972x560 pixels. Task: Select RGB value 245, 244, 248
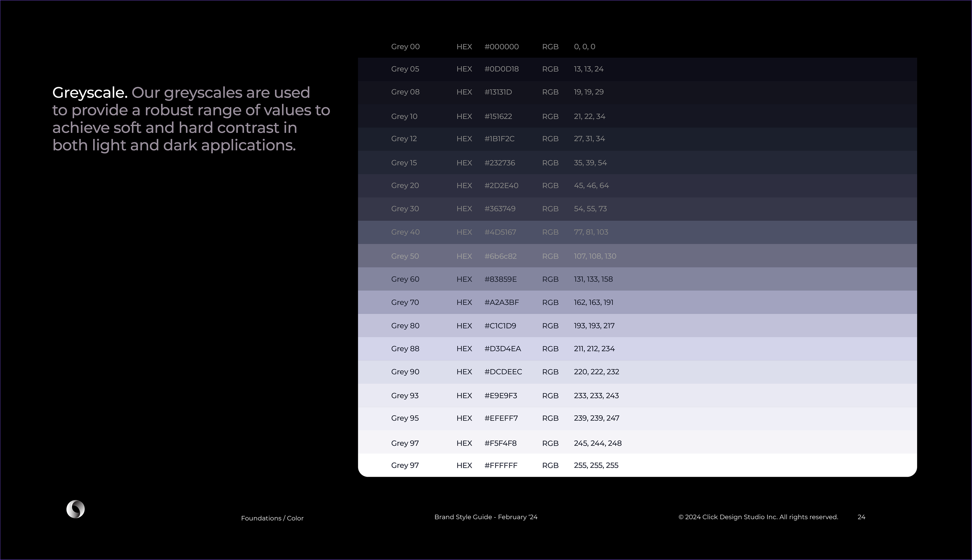pos(598,443)
